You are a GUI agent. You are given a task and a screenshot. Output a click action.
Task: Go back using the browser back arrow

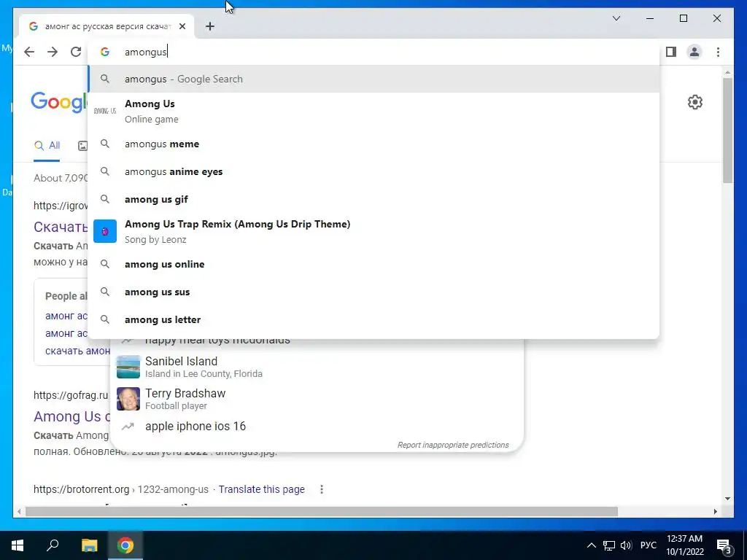(29, 52)
